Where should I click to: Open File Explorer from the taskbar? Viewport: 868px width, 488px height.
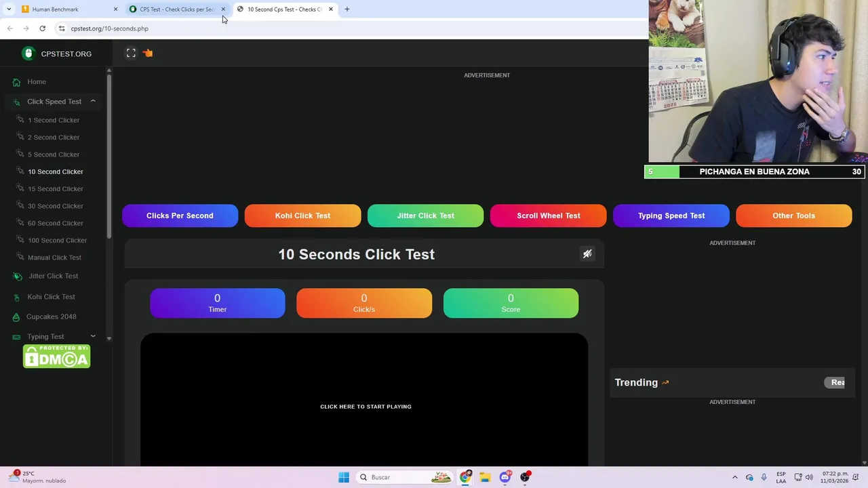point(485,477)
